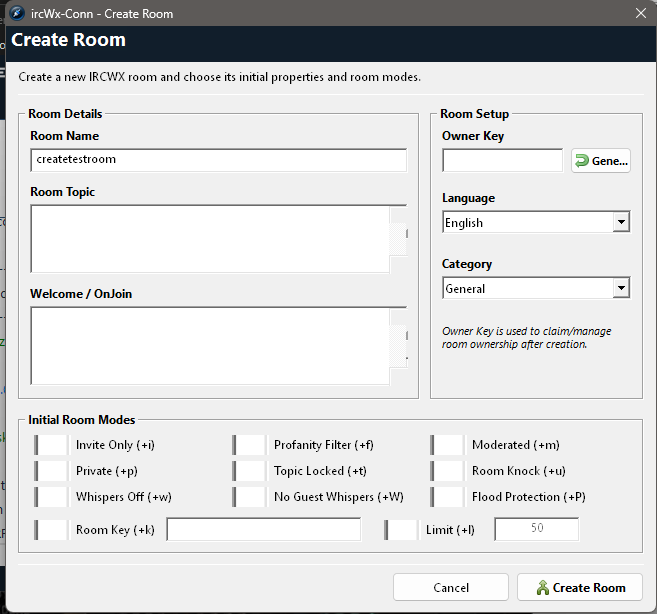The image size is (657, 614).
Task: Click the Owner Key italic help note
Action: [x=526, y=337]
